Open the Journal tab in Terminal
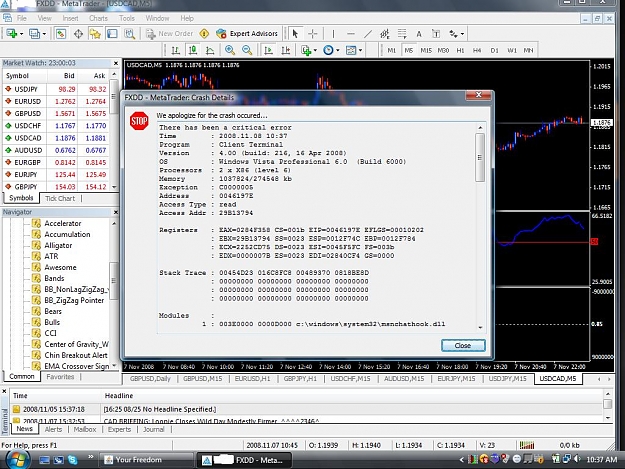The height and width of the screenshot is (469, 625). point(153,429)
